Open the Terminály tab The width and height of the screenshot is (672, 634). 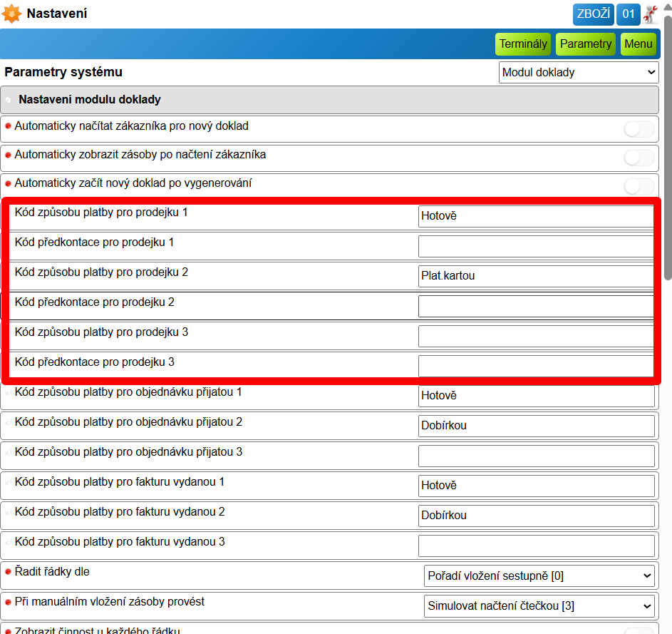(523, 44)
